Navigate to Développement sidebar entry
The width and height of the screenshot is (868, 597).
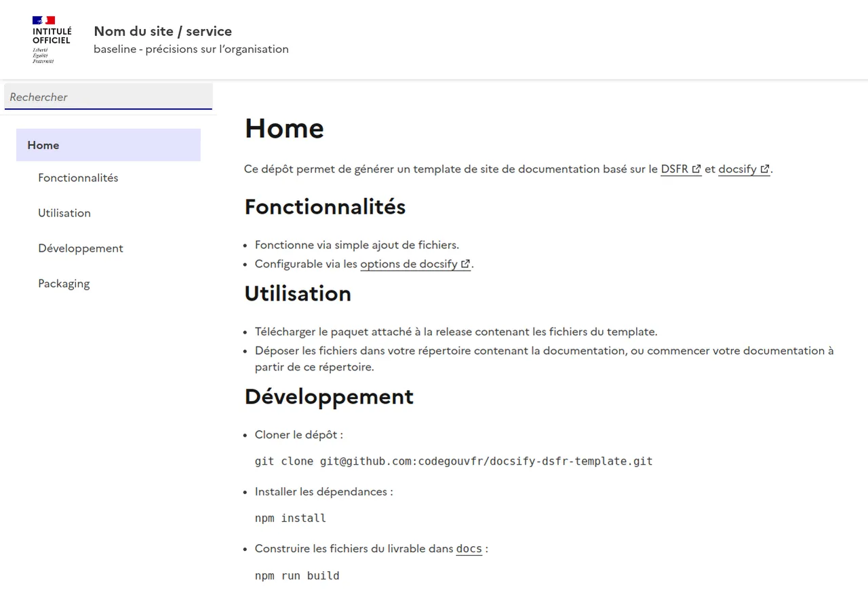tap(81, 248)
